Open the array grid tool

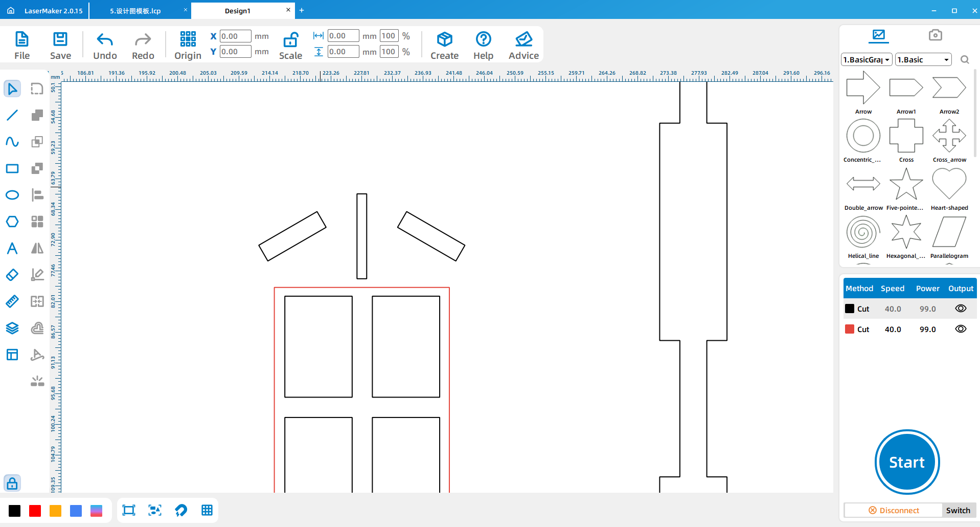37,222
